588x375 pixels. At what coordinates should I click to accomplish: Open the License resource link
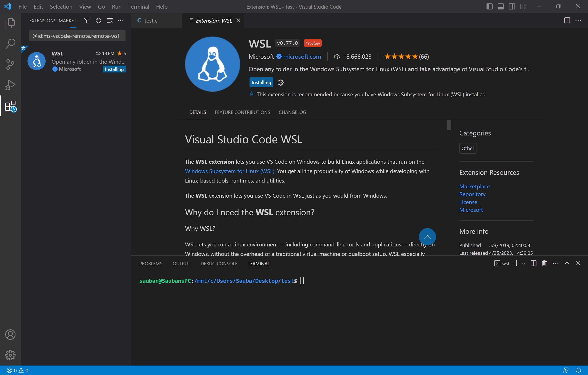click(x=468, y=202)
